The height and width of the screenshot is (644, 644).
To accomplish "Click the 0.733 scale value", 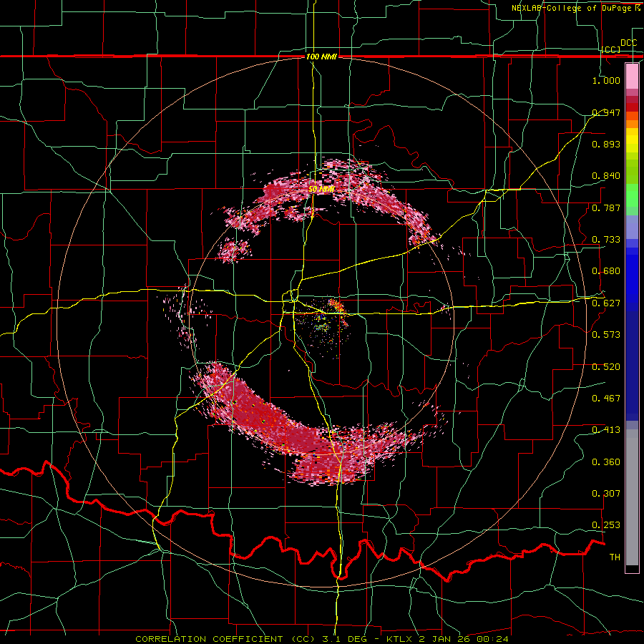I will pos(606,240).
